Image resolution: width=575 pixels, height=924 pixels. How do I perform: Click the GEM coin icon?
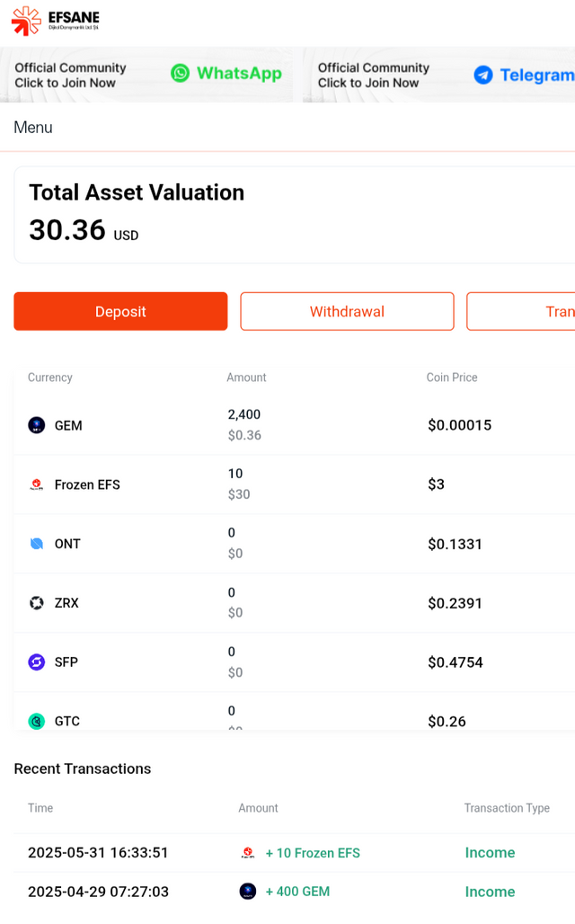37,425
